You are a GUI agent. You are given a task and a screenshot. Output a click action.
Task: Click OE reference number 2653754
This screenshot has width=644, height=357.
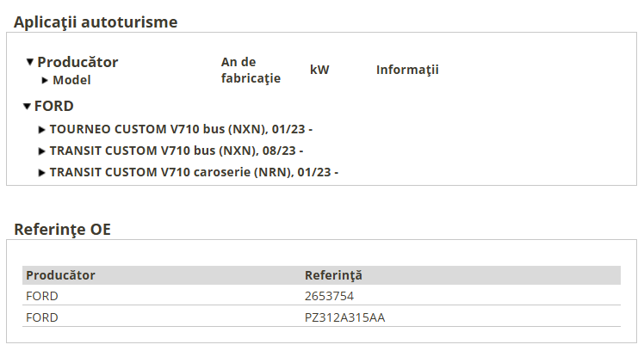[x=329, y=296]
